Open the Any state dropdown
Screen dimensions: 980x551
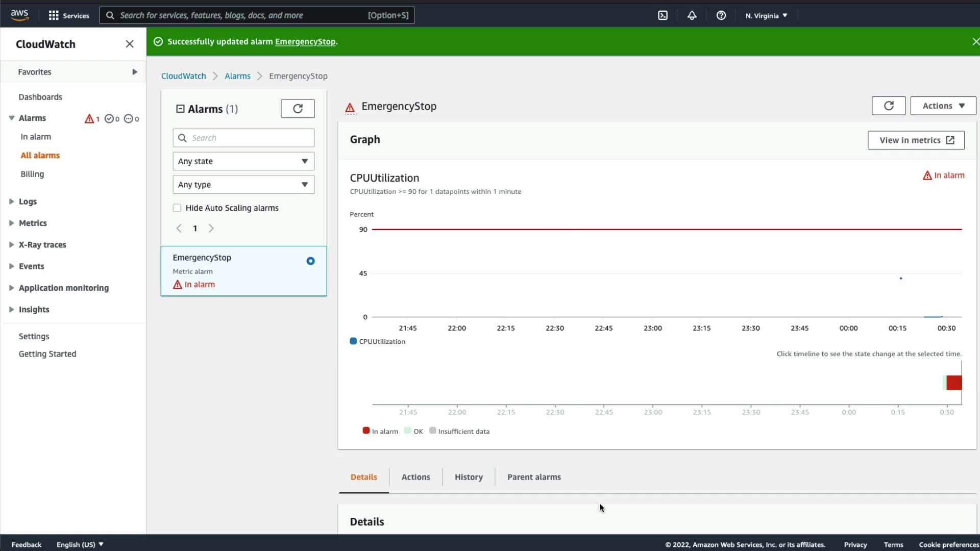pyautogui.click(x=243, y=161)
